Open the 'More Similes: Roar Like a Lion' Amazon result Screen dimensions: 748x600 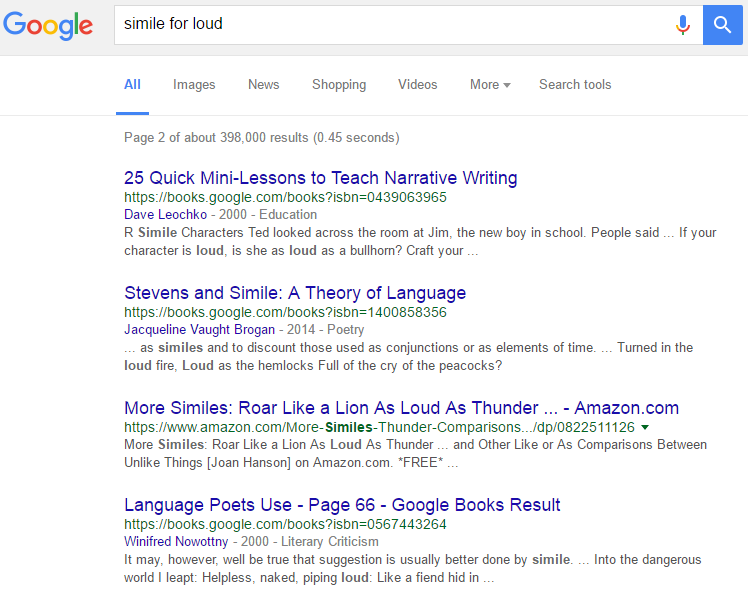[401, 408]
